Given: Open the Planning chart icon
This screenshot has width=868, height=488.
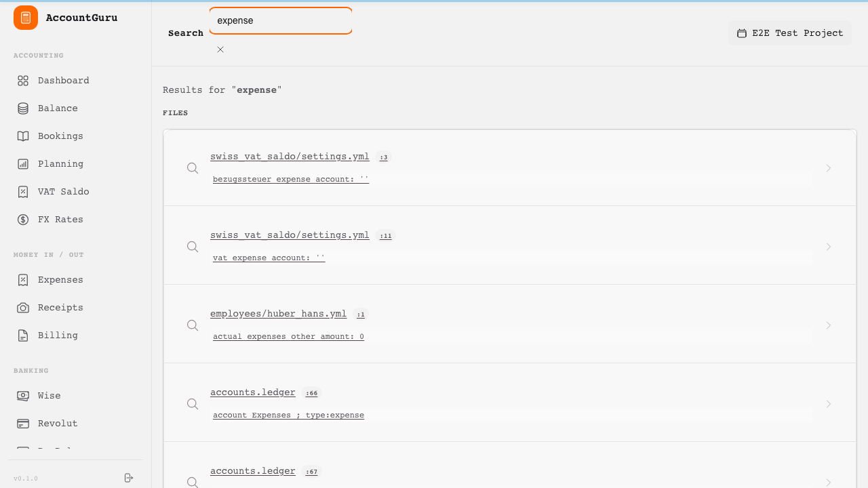Looking at the screenshot, I should pos(23,164).
